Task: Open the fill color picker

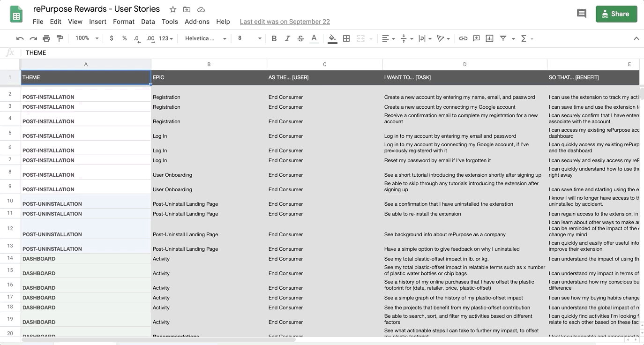Action: tap(332, 38)
